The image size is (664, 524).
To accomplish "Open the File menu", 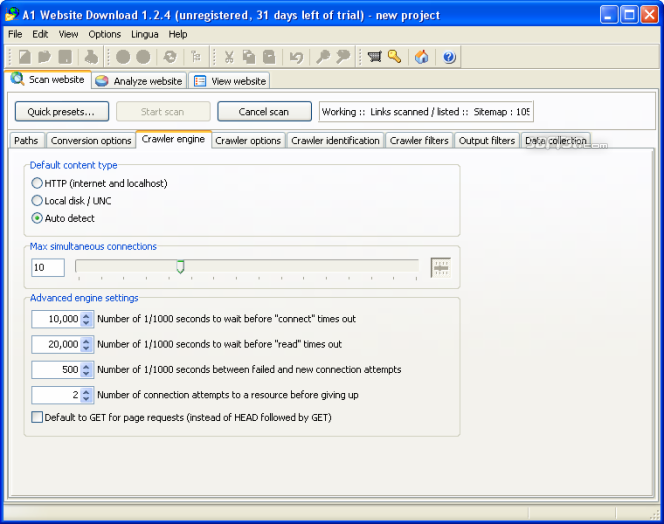I will tap(15, 34).
